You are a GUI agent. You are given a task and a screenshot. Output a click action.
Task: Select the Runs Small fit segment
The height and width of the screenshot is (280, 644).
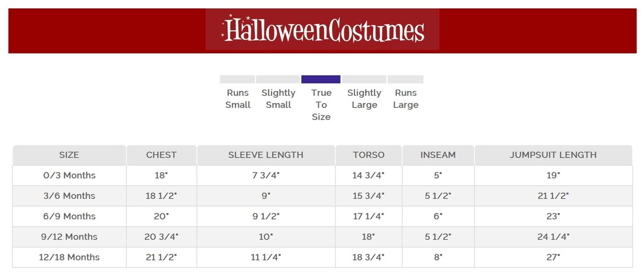pyautogui.click(x=237, y=79)
